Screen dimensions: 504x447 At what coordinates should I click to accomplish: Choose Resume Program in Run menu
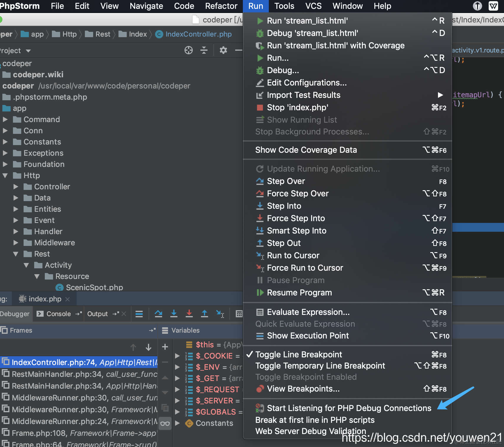pos(347,292)
